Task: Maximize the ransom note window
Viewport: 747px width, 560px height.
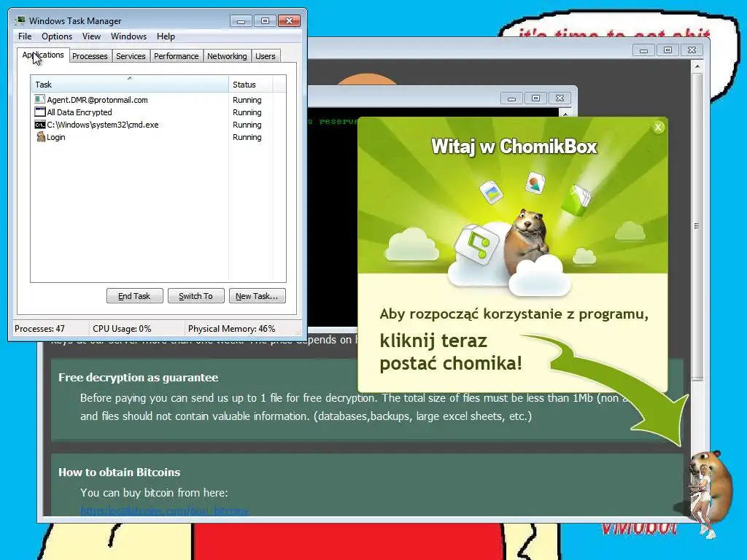Action: [x=667, y=50]
